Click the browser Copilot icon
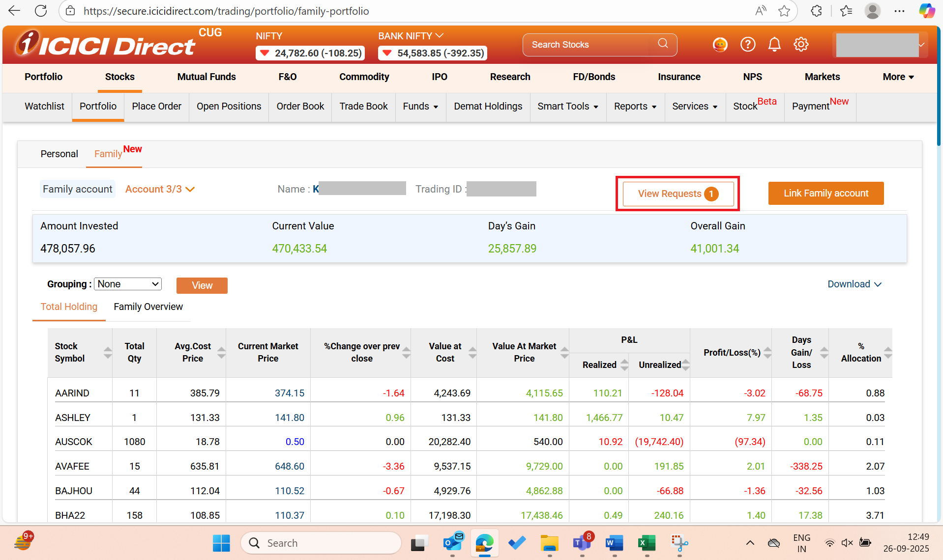The width and height of the screenshot is (943, 560). click(x=927, y=11)
